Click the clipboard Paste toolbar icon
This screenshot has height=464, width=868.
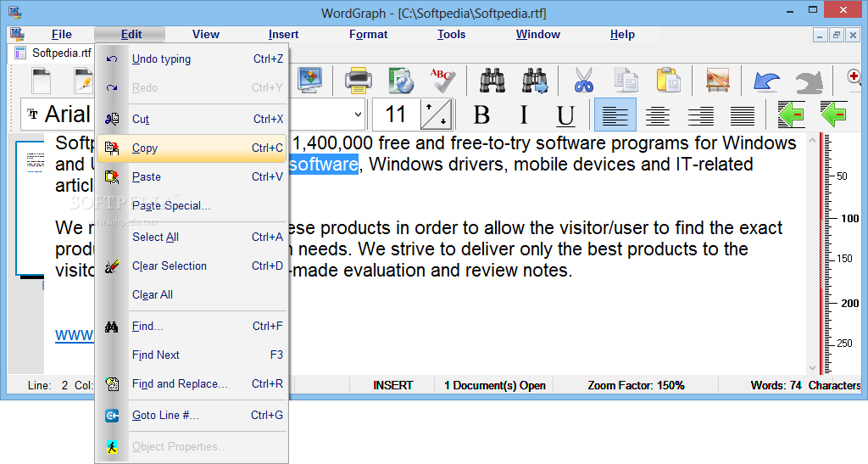(669, 81)
